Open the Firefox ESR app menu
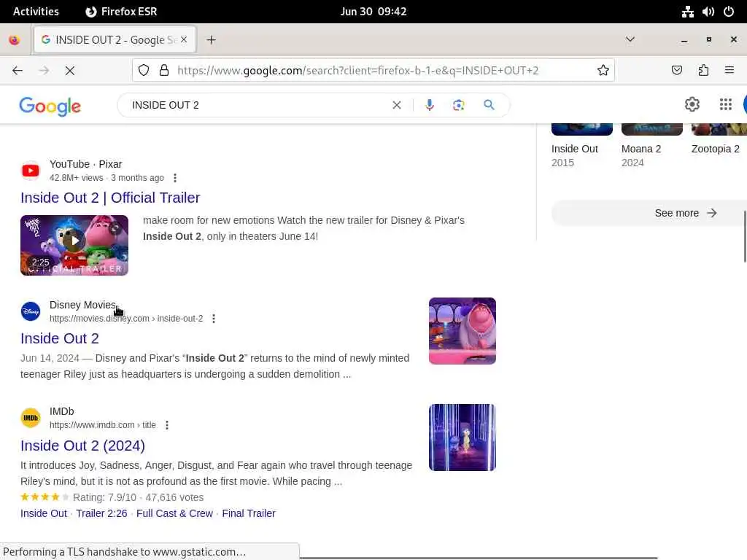The height and width of the screenshot is (560, 747). tap(122, 12)
